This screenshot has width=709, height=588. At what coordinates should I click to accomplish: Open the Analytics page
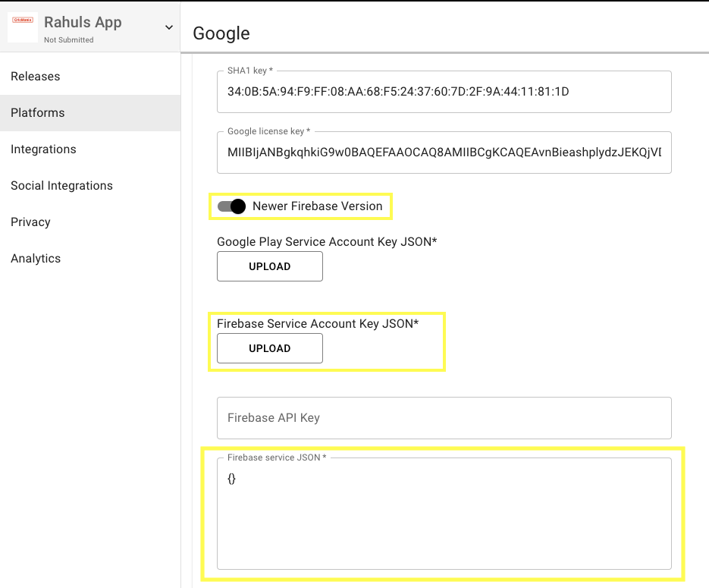[90, 258]
